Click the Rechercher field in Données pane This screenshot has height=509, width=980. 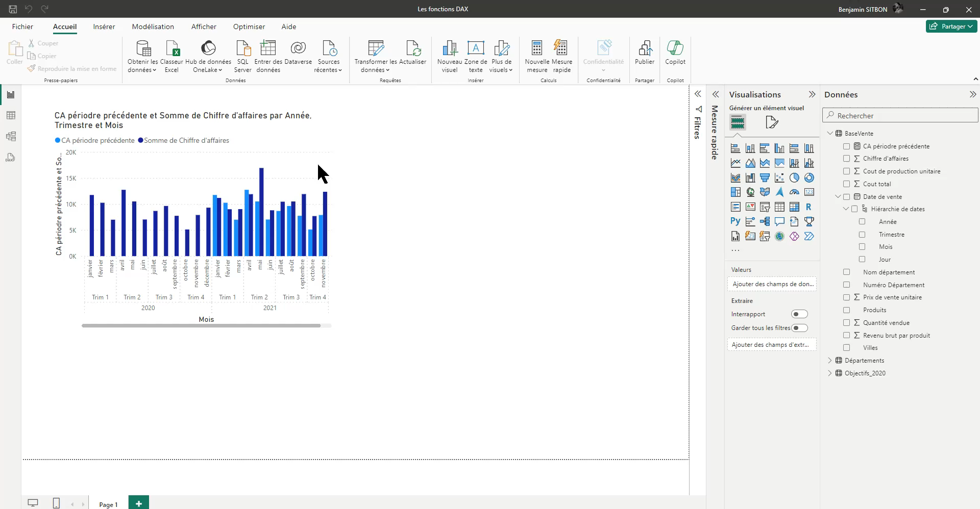(900, 116)
